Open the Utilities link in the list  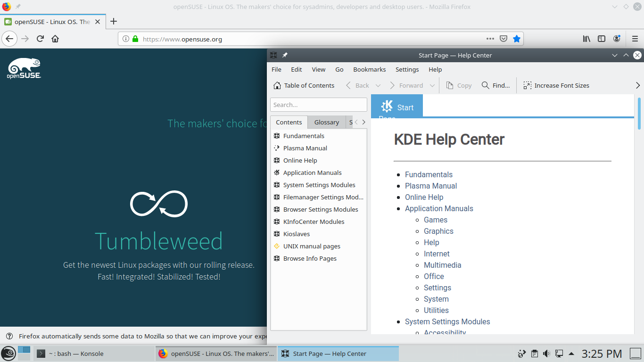436,310
